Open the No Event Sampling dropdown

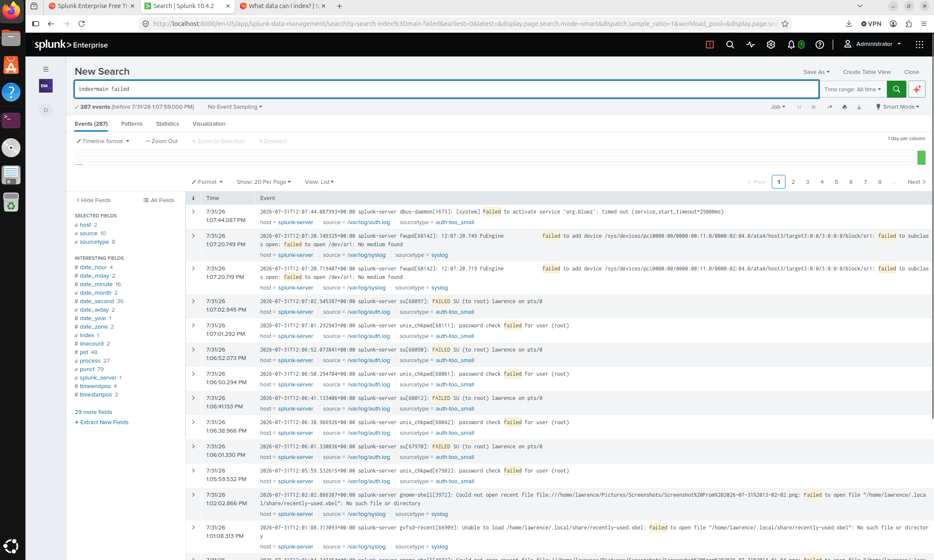[x=235, y=107]
